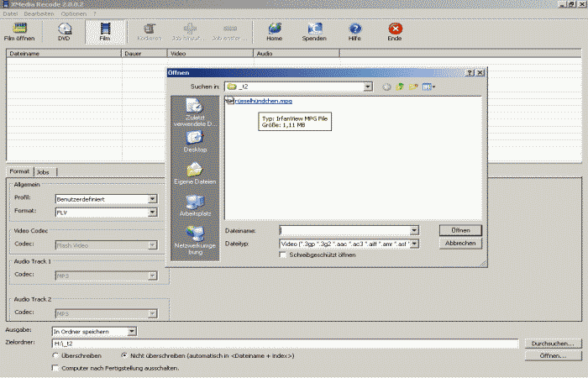Select the Überschreiben radio option
588x378 pixels.
pyautogui.click(x=55, y=355)
